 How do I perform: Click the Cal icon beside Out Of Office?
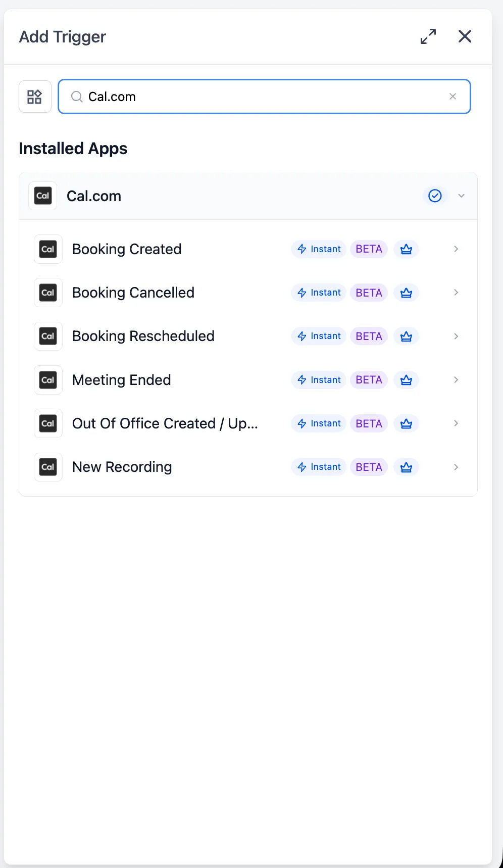[x=48, y=423]
